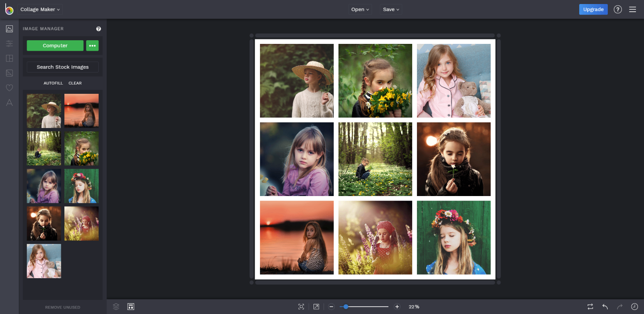Select collage cell with girl smelling flower
This screenshot has height=314, width=644.
coord(454,159)
